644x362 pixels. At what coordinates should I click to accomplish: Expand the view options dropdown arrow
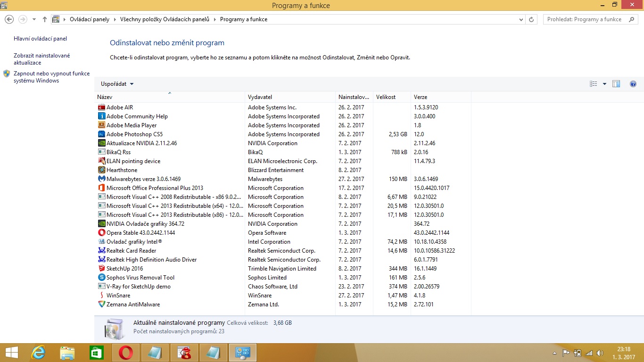coord(604,84)
